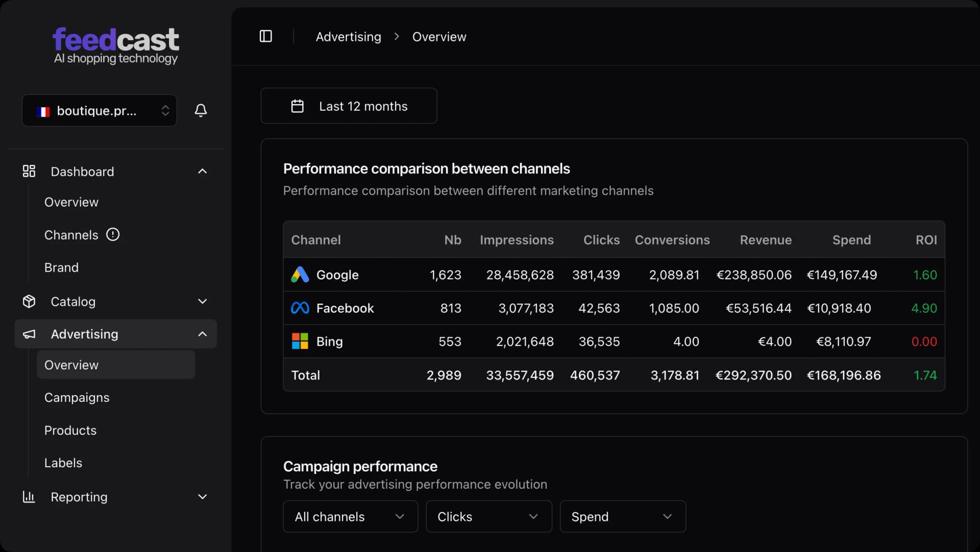Click the calendar icon in date picker
This screenshot has width=980, height=552.
(297, 106)
